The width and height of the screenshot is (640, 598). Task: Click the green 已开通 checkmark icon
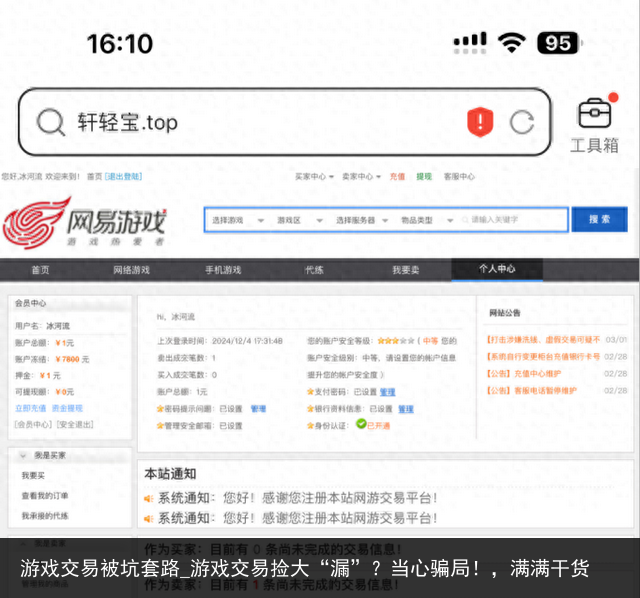tap(360, 425)
